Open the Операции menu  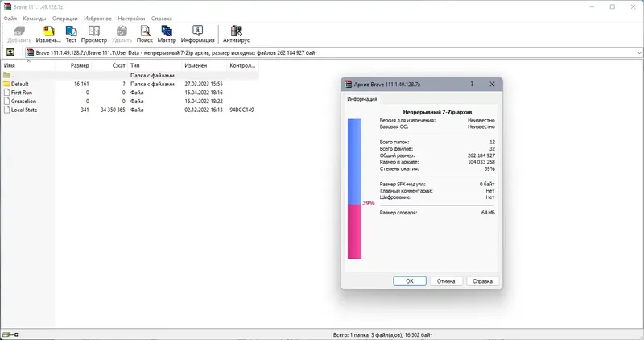point(65,19)
